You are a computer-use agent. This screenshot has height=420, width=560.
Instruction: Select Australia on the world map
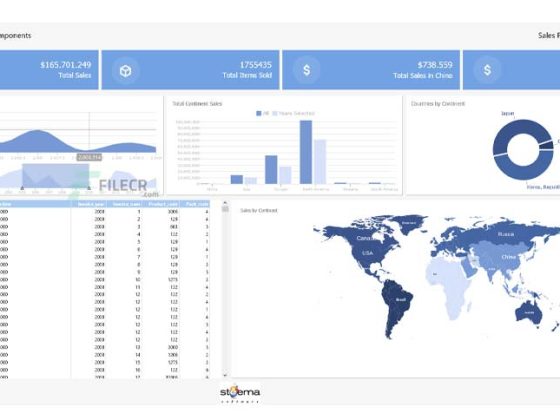529,312
